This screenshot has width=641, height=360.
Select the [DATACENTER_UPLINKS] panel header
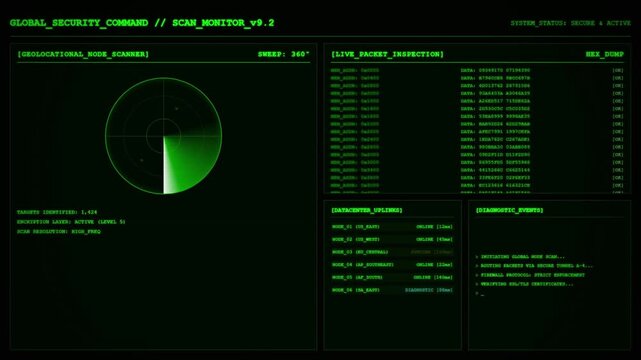[x=367, y=210]
